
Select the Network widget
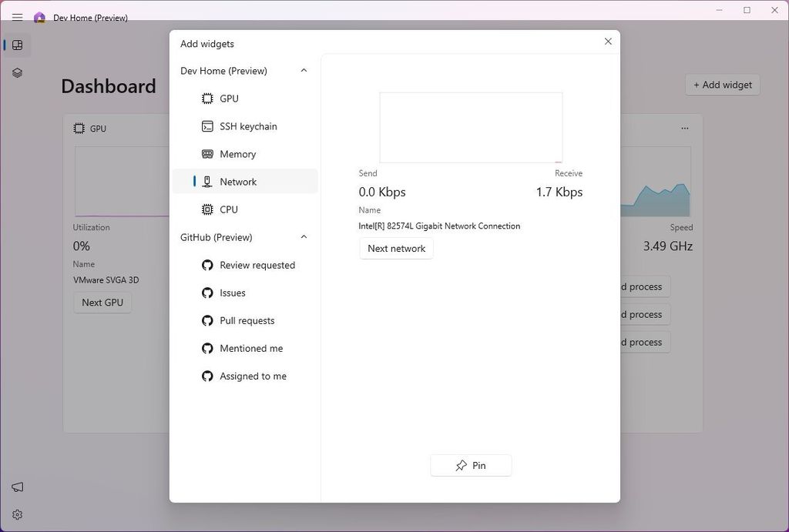click(x=238, y=181)
